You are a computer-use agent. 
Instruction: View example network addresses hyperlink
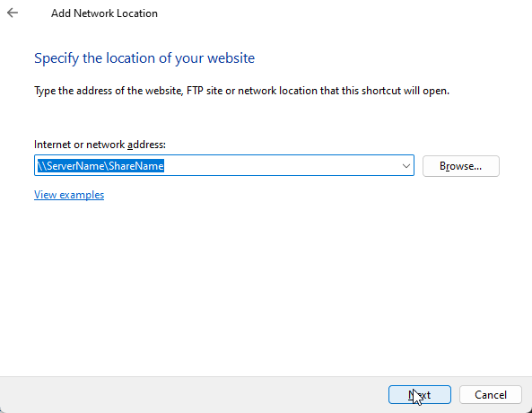click(x=69, y=195)
